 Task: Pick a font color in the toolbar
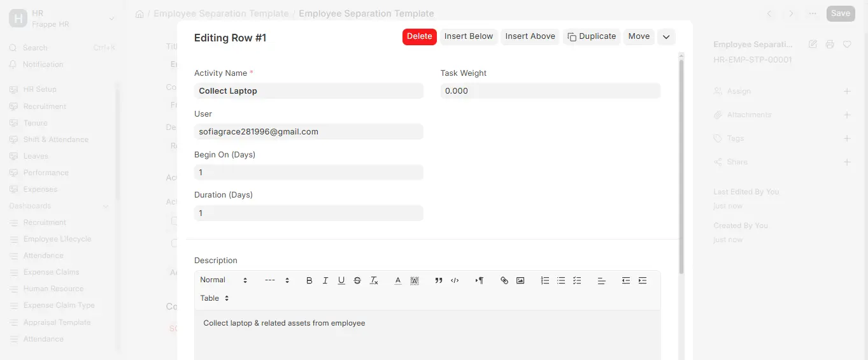point(398,280)
